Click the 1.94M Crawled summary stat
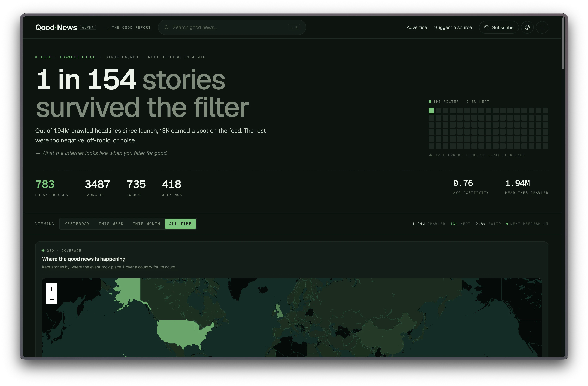 [x=429, y=224]
